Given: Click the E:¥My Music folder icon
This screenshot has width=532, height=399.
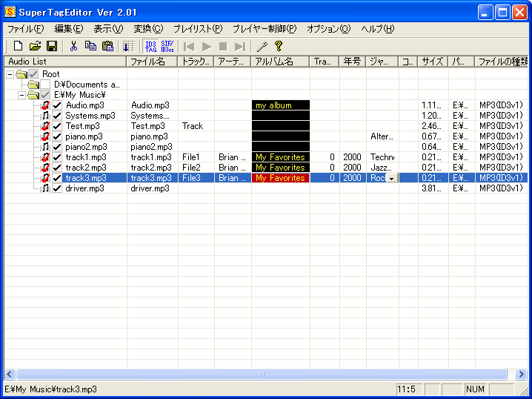Looking at the screenshot, I should pos(33,95).
